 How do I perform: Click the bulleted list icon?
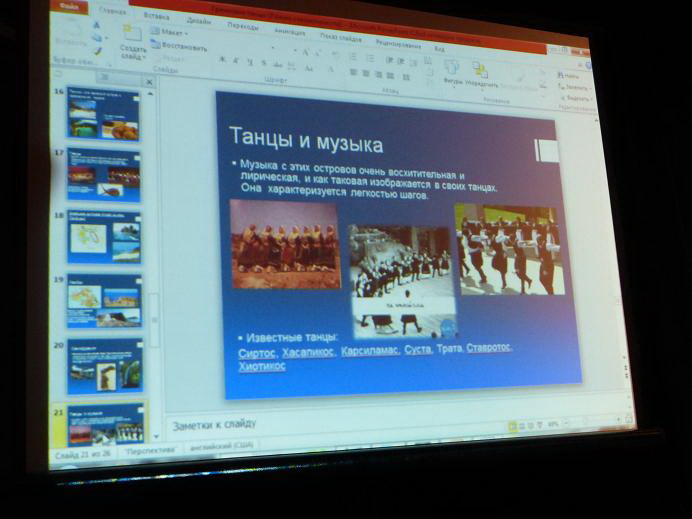(x=353, y=57)
